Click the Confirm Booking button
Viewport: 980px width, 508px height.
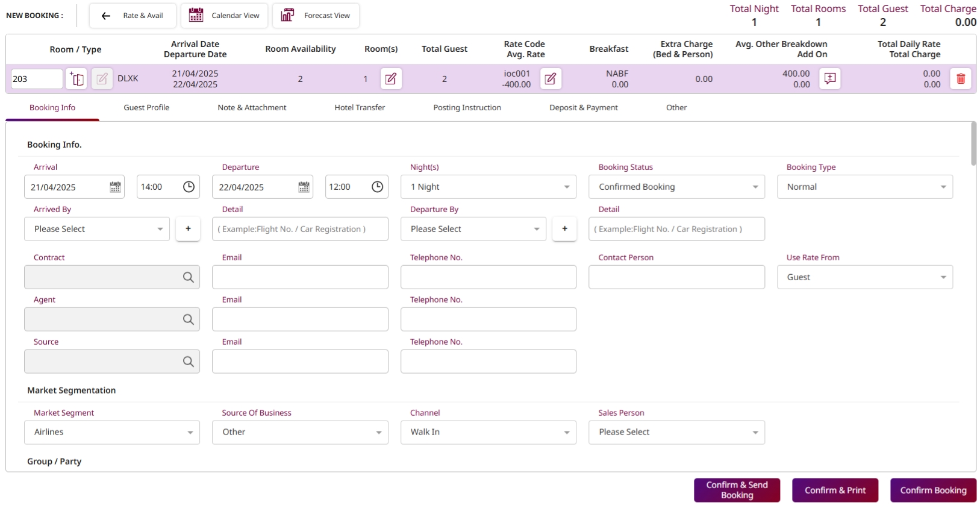pos(932,491)
